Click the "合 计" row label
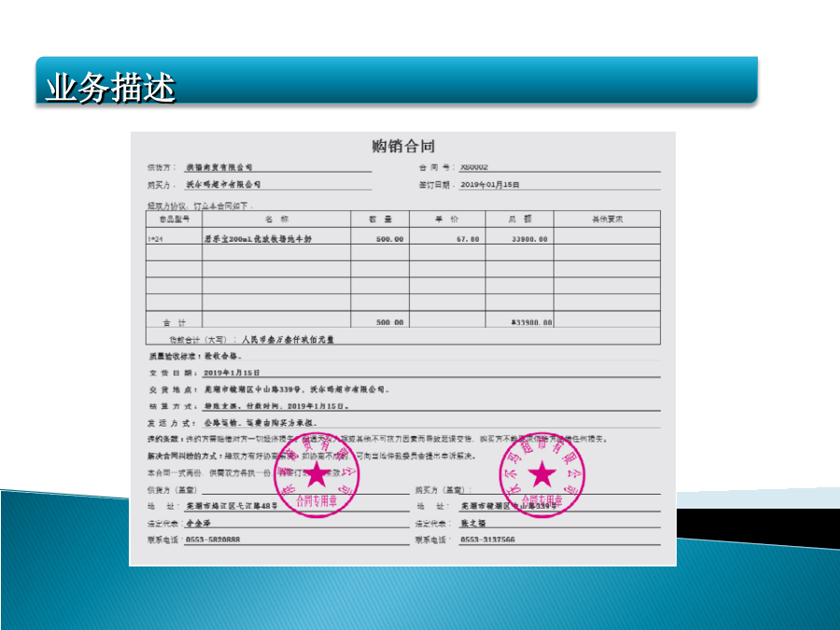The width and height of the screenshot is (840, 630). [175, 323]
